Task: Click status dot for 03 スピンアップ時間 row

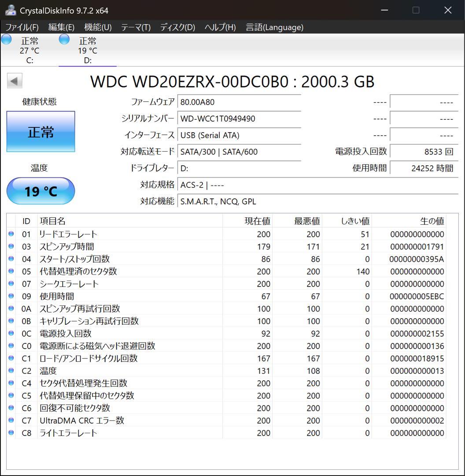Action: pos(11,246)
